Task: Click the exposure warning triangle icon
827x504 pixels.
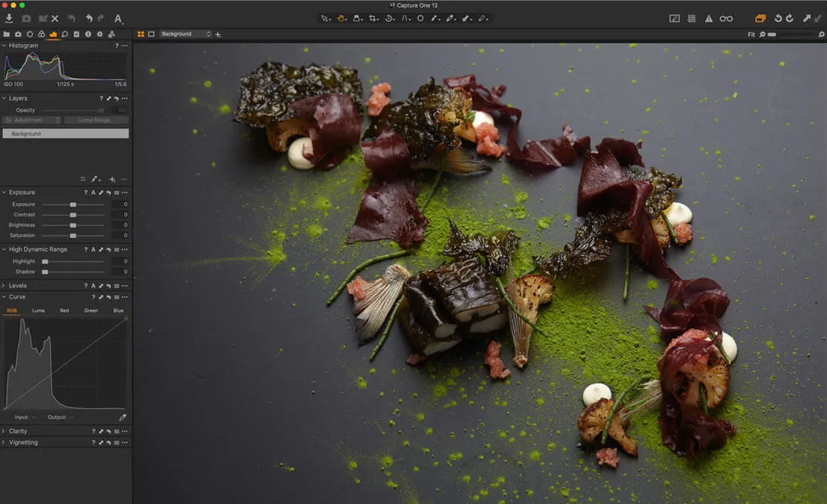Action: 708,18
